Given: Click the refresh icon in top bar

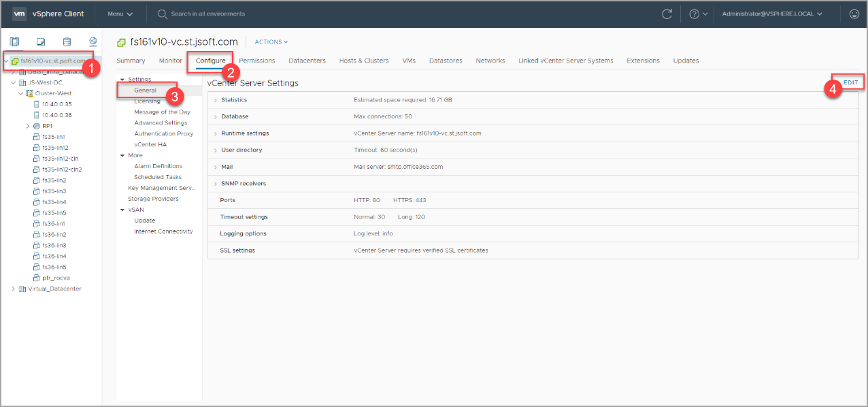Looking at the screenshot, I should [x=667, y=14].
